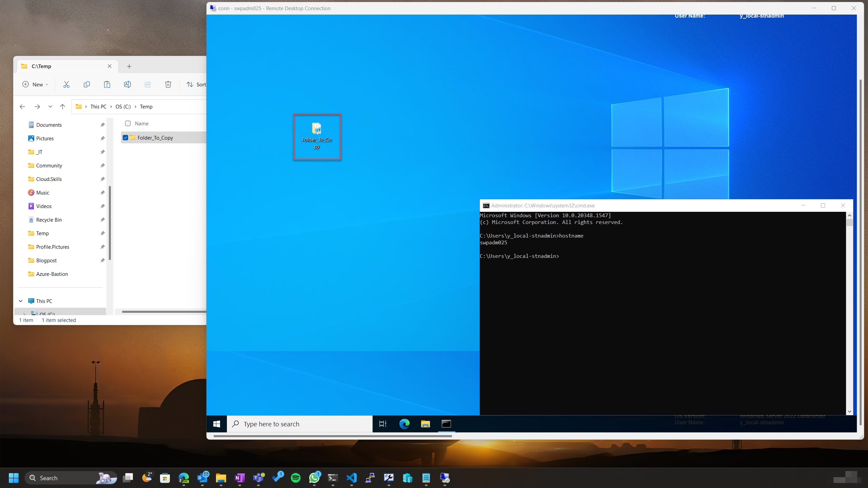
Task: Open the remote Windows Start button
Action: 217,424
